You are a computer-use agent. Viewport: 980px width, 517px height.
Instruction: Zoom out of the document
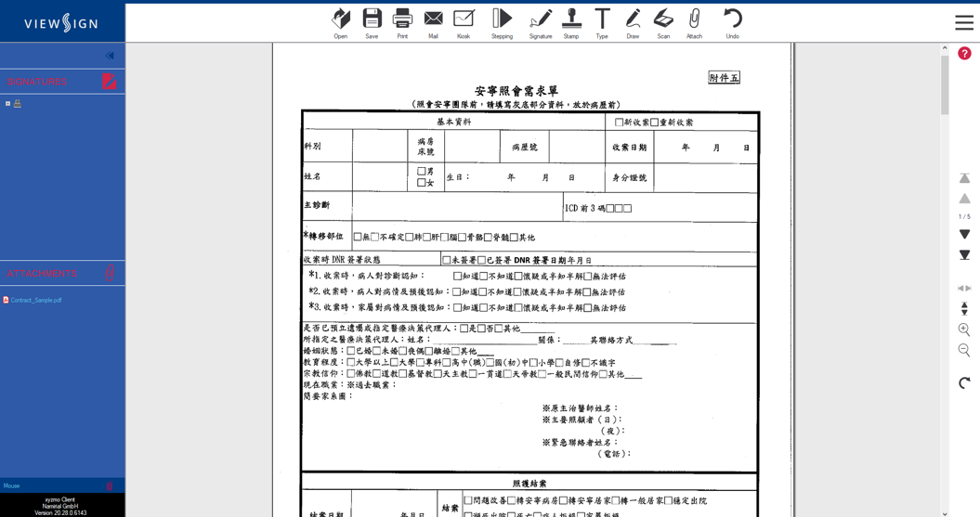(x=964, y=350)
